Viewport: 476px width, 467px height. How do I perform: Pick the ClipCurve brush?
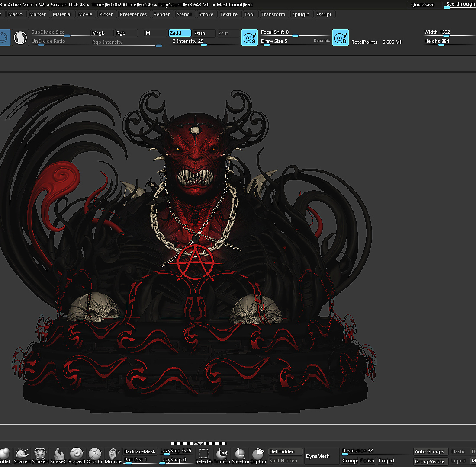coord(258,456)
